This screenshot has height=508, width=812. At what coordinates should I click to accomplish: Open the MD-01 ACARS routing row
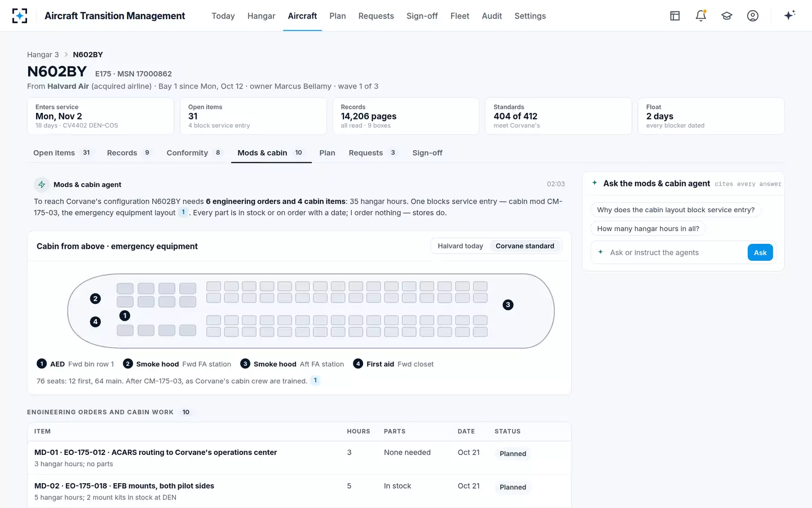pos(299,458)
